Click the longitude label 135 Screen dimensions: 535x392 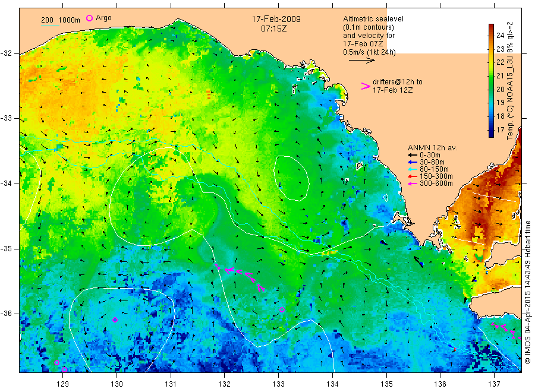pyautogui.click(x=386, y=384)
